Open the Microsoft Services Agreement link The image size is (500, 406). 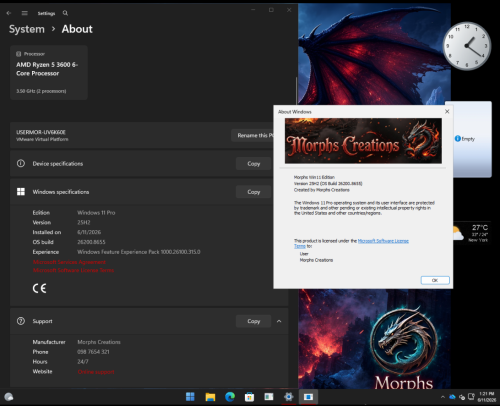coord(69,262)
